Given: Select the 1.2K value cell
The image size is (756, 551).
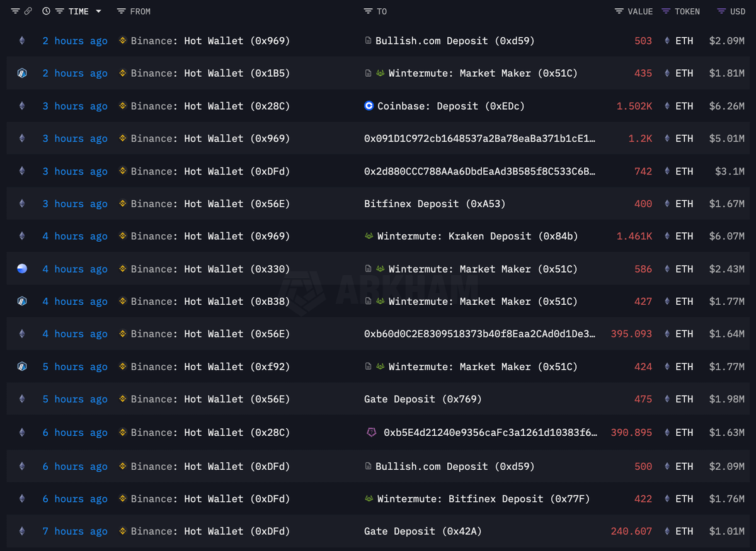Looking at the screenshot, I should (640, 139).
